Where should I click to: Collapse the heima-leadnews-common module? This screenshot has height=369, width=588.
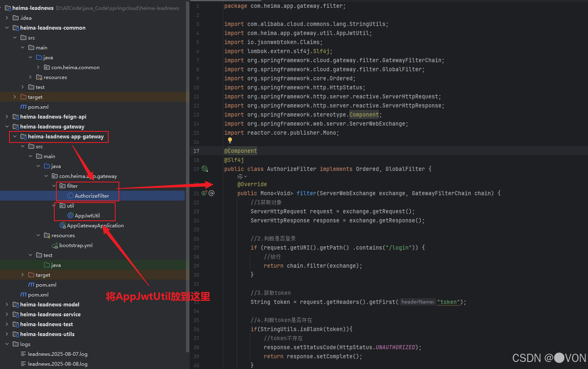click(7, 28)
